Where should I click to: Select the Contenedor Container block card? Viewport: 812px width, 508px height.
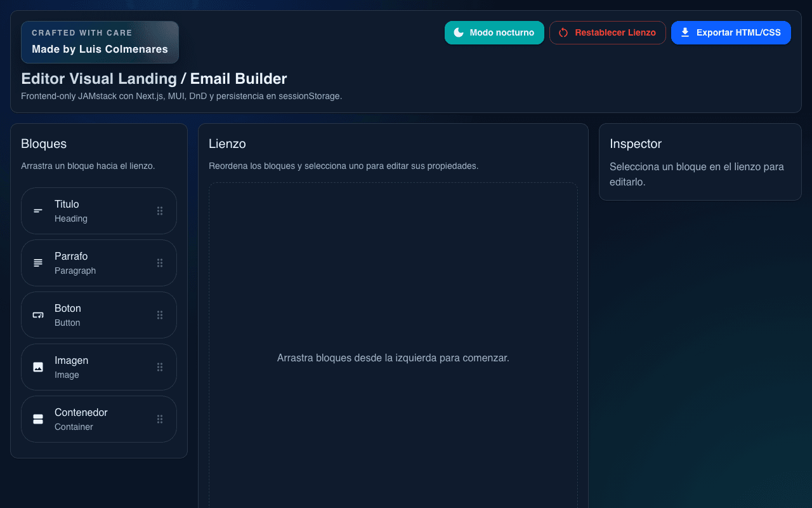pyautogui.click(x=99, y=419)
